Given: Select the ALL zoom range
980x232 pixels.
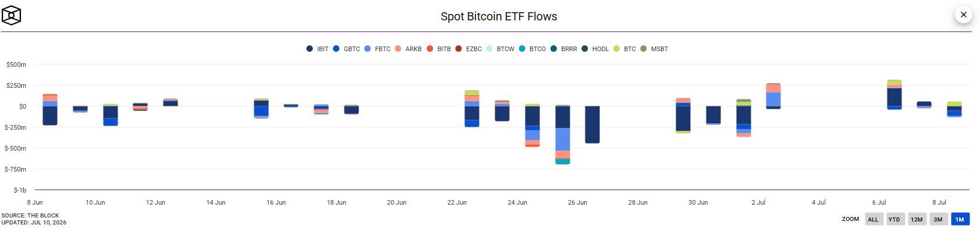Looking at the screenshot, I should [x=874, y=219].
